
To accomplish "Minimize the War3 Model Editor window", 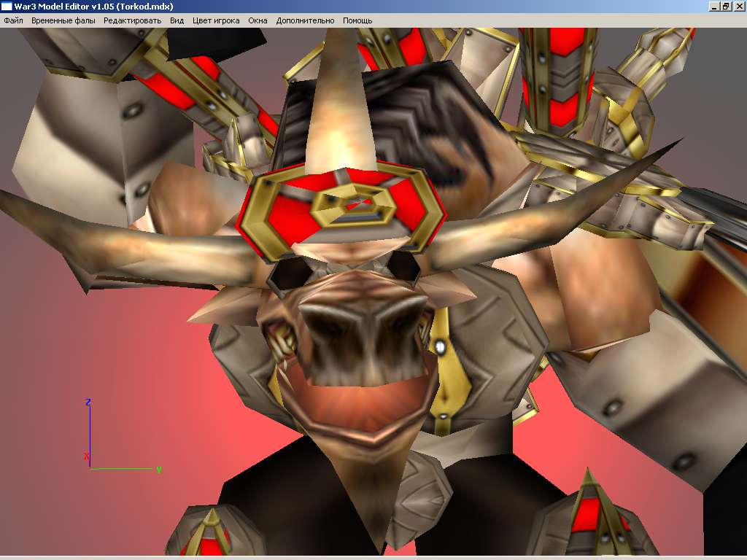I will point(714,6).
